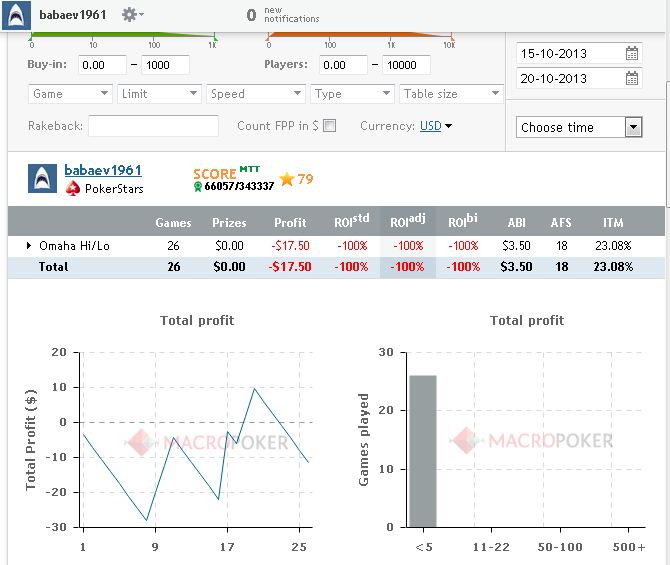670x565 pixels.
Task: Click the maximum Players field showing 10000
Action: (406, 65)
